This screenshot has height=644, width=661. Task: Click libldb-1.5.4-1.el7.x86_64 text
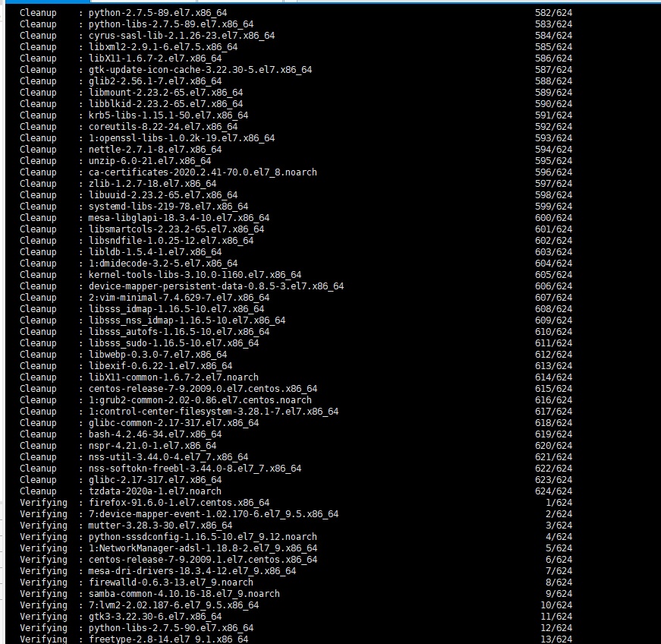pos(155,252)
